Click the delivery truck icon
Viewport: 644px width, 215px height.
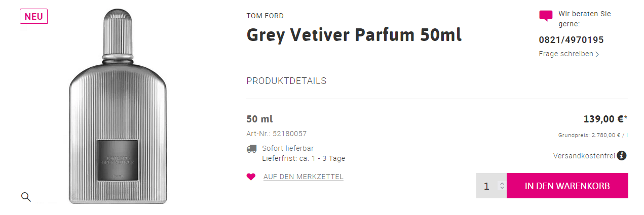click(x=251, y=149)
